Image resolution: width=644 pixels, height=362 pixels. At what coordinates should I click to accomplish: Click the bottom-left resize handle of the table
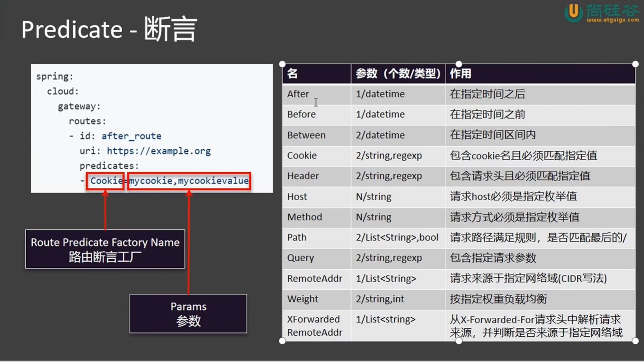[283, 341]
